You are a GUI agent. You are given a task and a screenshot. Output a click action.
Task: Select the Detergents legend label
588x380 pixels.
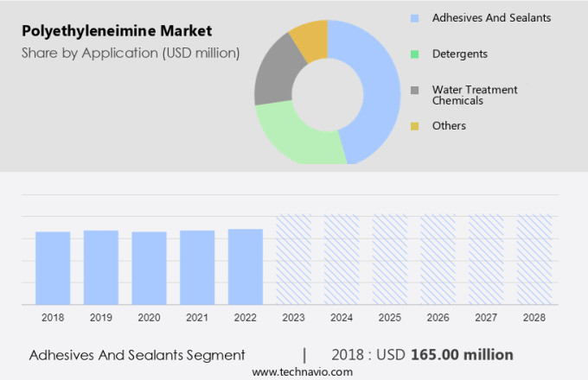coord(459,54)
